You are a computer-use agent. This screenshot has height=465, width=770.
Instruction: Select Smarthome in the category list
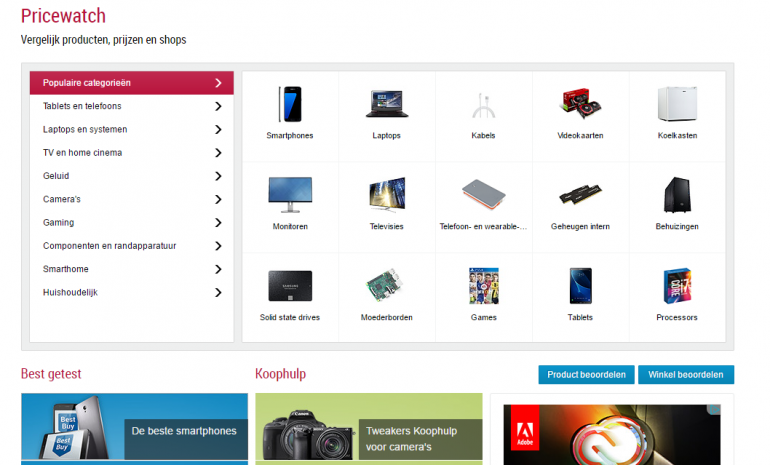click(132, 269)
